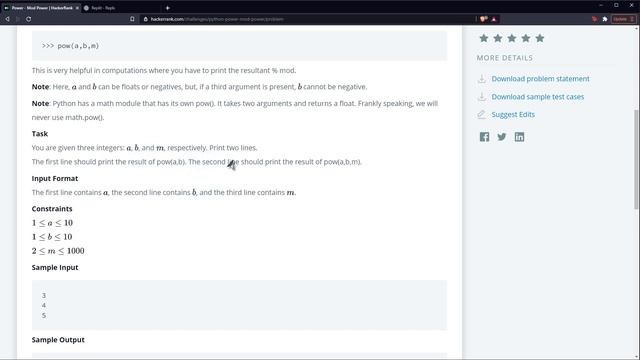Go back to the previous page
640x360 pixels.
click(7, 19)
